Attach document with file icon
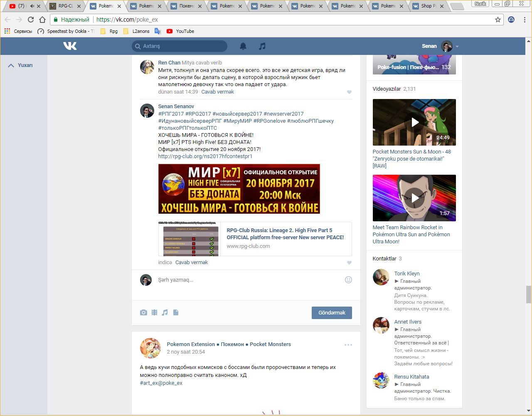 pyautogui.click(x=176, y=312)
